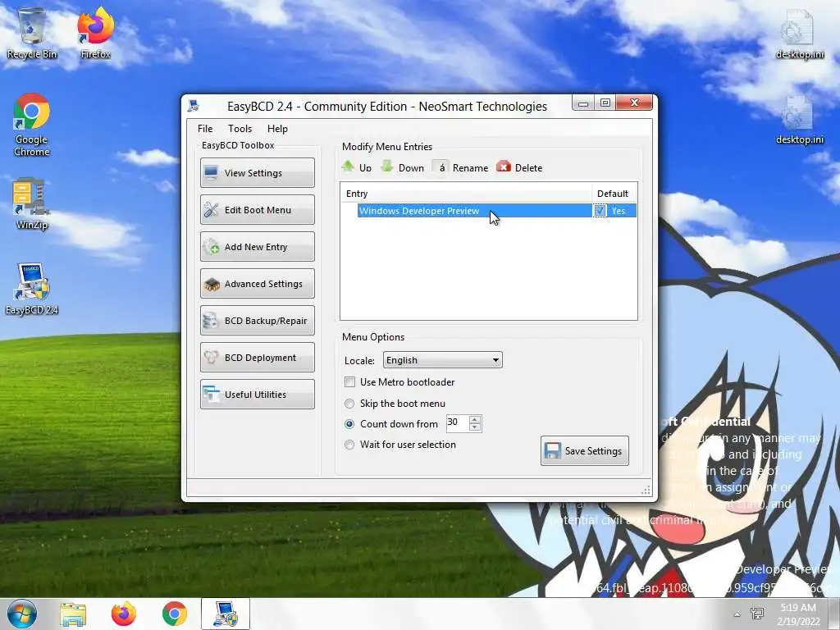This screenshot has height=630, width=840.
Task: Click the EasyBCD taskbar button
Action: click(x=226, y=614)
